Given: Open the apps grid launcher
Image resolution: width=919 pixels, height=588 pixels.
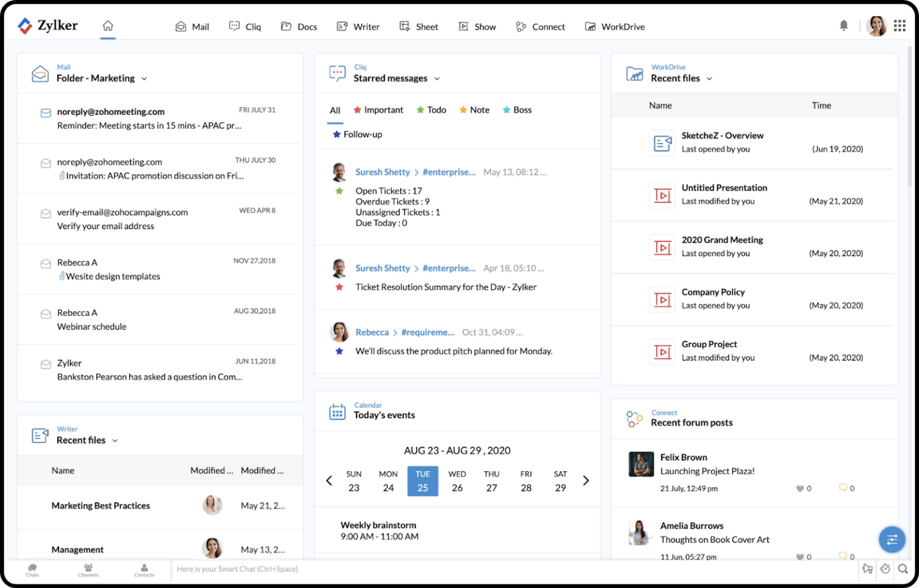Looking at the screenshot, I should click(900, 25).
